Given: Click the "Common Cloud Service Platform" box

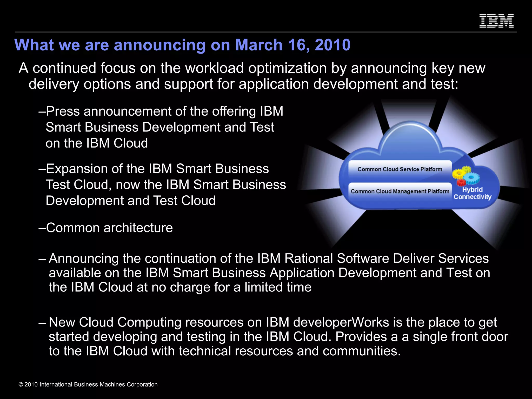Looking at the screenshot, I should click(400, 169).
